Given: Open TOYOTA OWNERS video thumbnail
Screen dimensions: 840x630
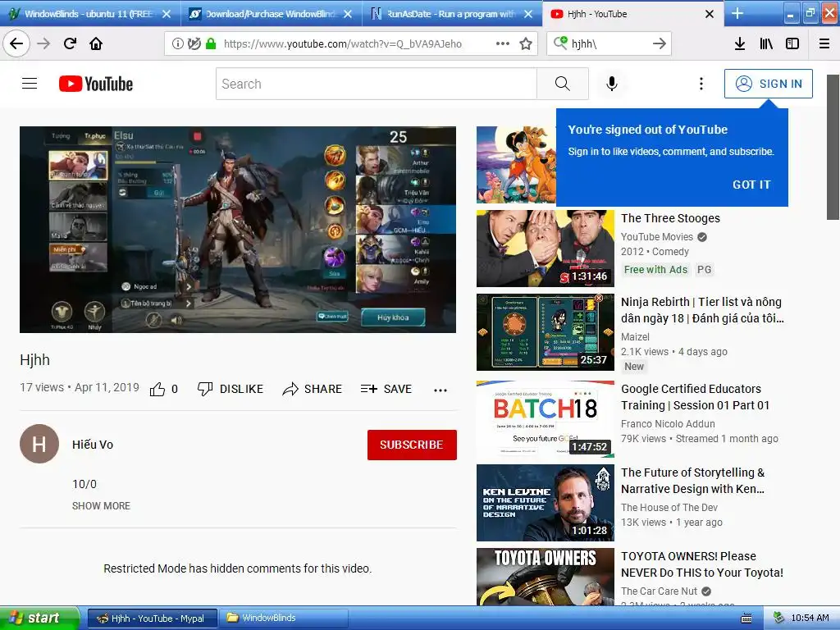Looking at the screenshot, I should [546, 577].
